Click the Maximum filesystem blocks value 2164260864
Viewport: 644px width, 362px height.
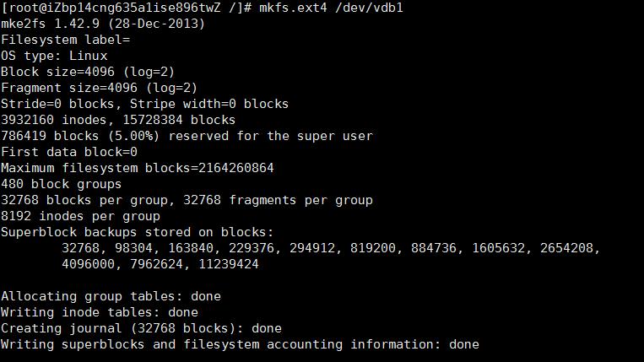(235, 168)
